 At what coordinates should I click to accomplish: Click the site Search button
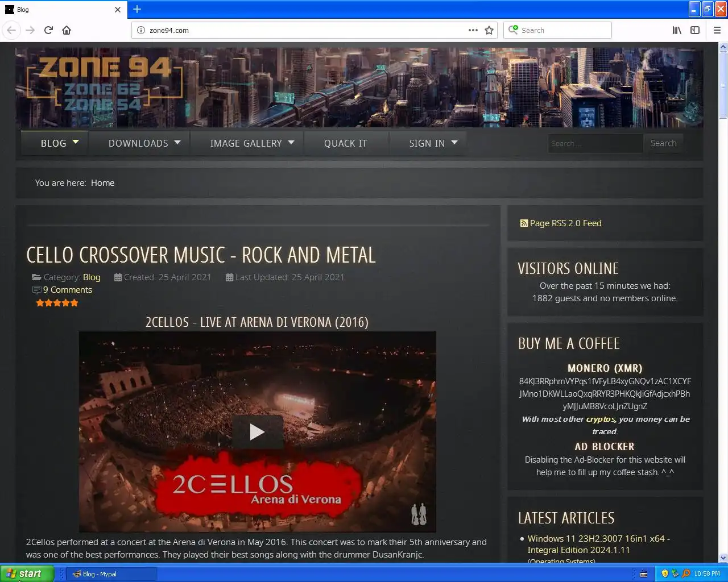(663, 143)
